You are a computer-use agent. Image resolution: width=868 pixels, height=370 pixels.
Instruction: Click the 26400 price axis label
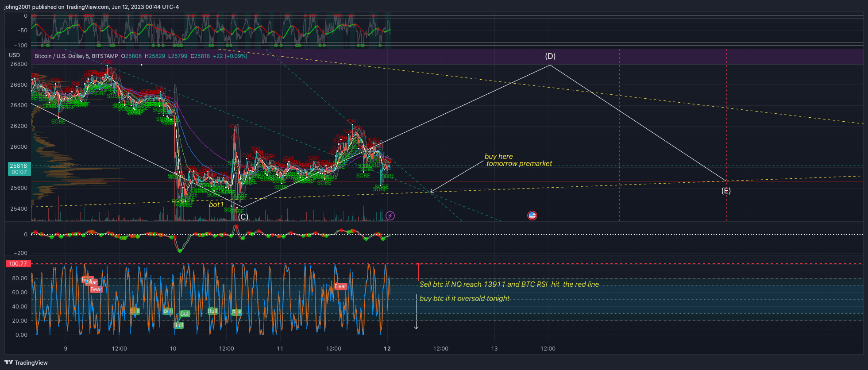(x=19, y=105)
